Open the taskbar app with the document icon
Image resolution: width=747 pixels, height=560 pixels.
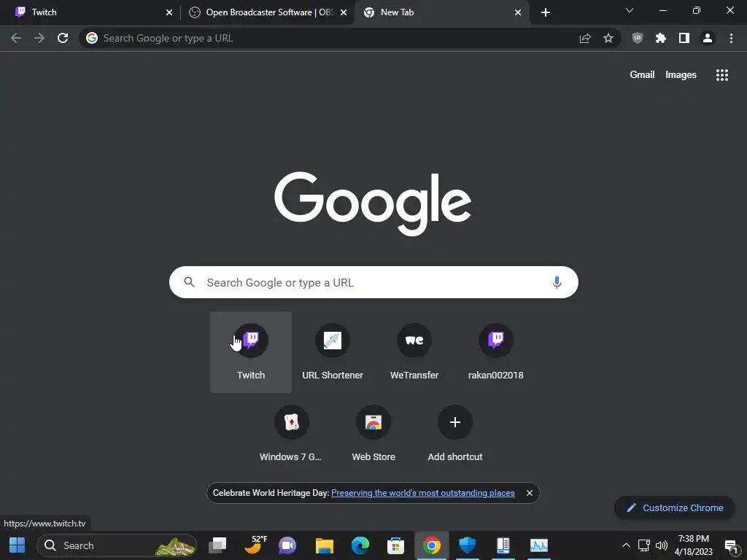503,545
